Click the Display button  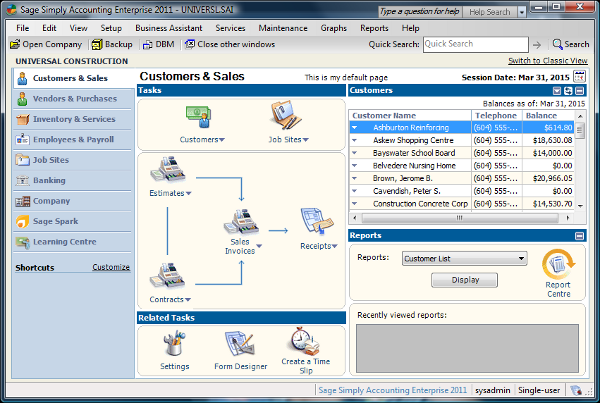tap(465, 280)
